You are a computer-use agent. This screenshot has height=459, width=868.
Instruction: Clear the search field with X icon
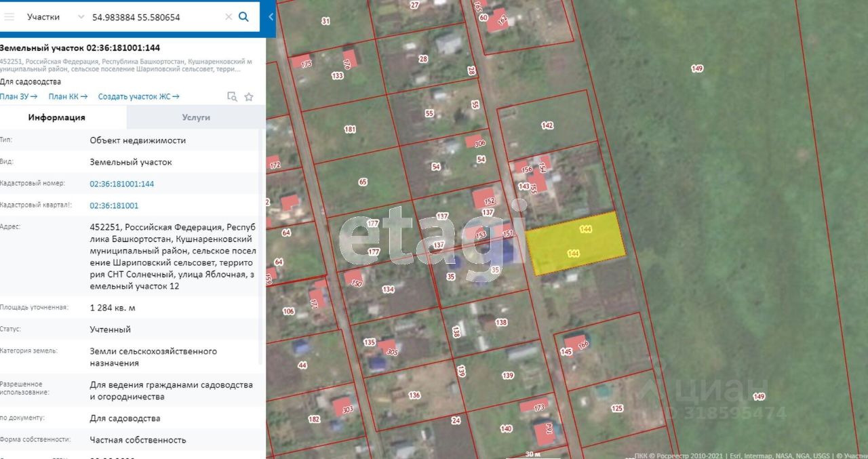(x=229, y=17)
